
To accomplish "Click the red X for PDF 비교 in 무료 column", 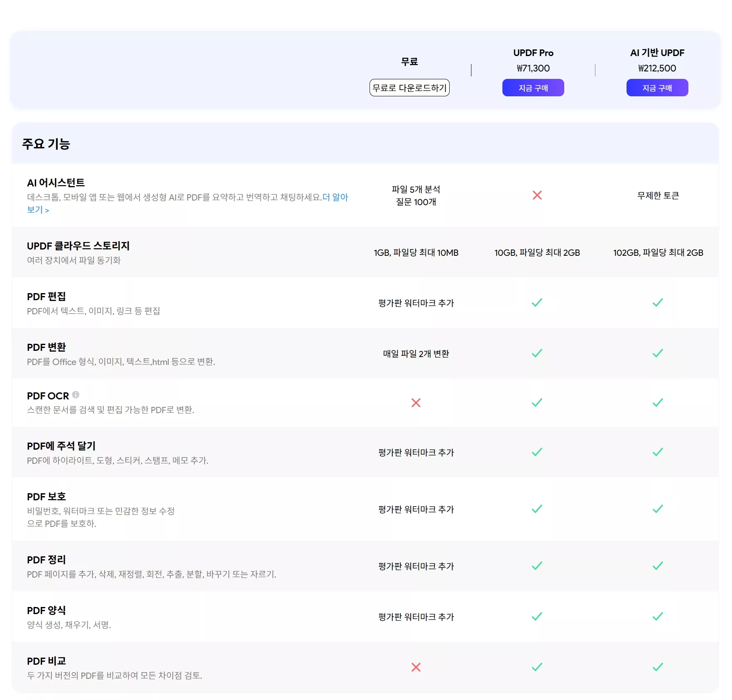I will click(416, 667).
